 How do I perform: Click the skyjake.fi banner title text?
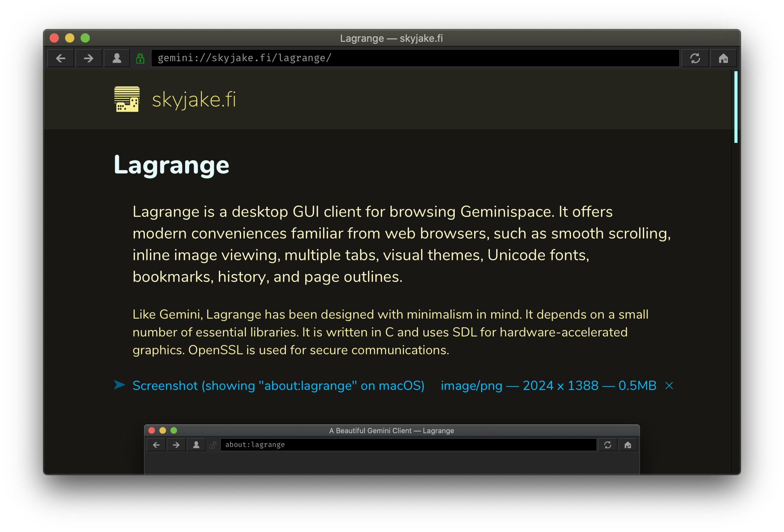point(194,100)
